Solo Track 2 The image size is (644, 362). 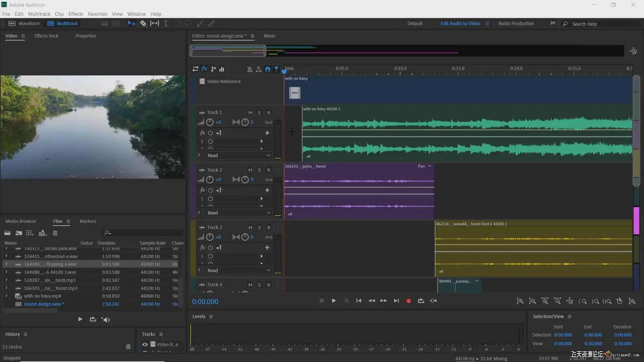pyautogui.click(x=259, y=170)
